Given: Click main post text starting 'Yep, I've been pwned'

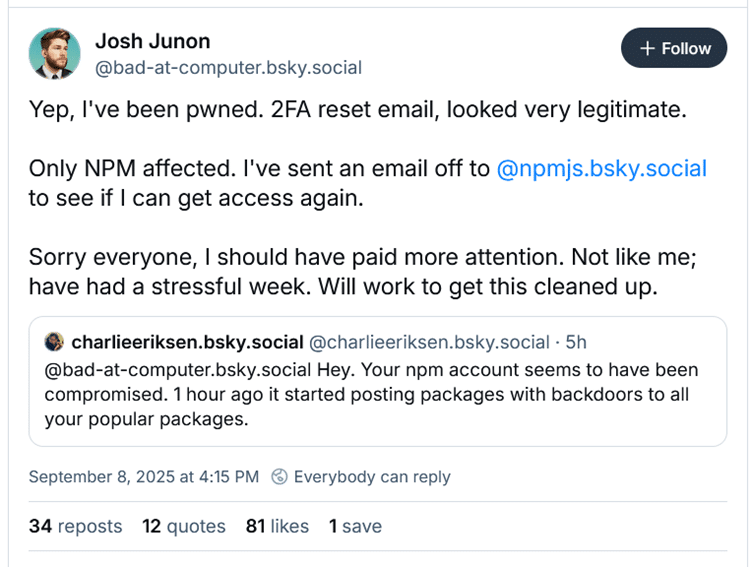Looking at the screenshot, I should click(x=358, y=110).
